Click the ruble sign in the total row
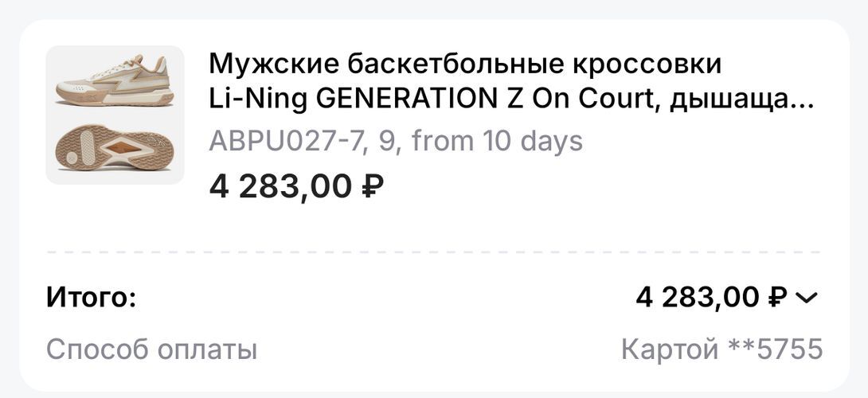The image size is (868, 398). pos(777,298)
